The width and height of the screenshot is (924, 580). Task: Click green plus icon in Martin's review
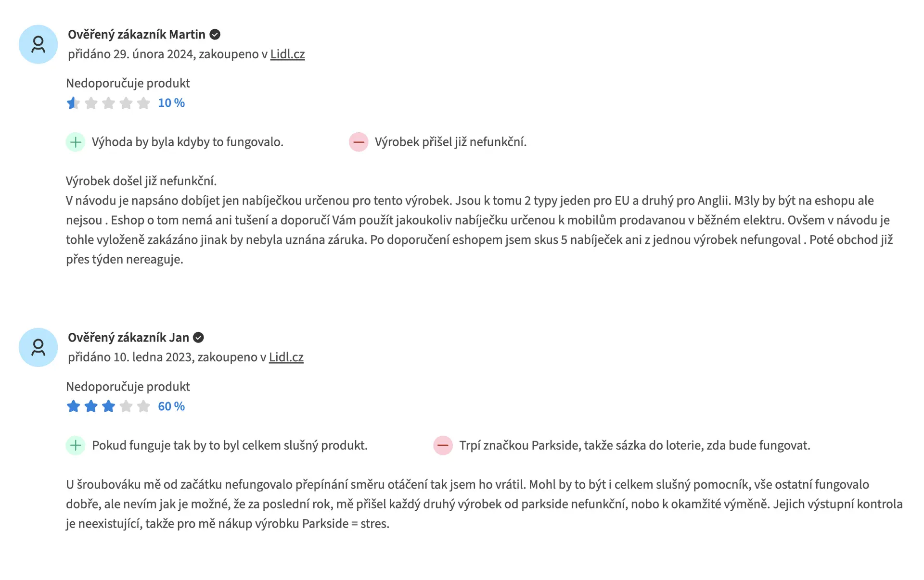[76, 142]
